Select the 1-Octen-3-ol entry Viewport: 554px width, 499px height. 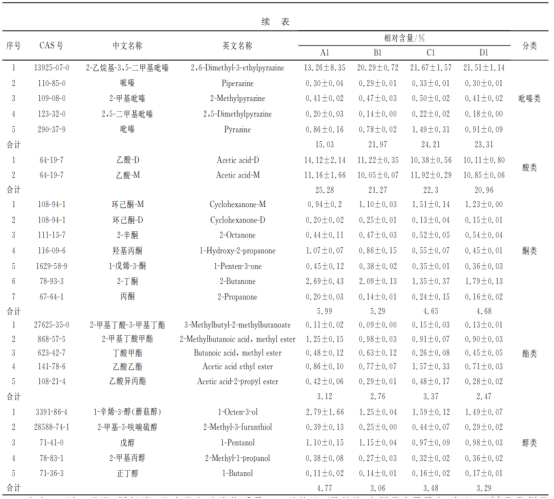[237, 412]
